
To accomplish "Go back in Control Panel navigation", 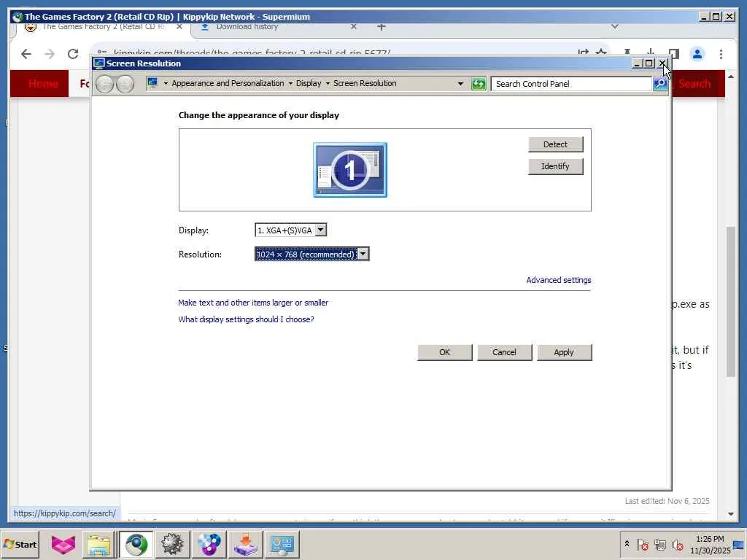I will tap(105, 85).
